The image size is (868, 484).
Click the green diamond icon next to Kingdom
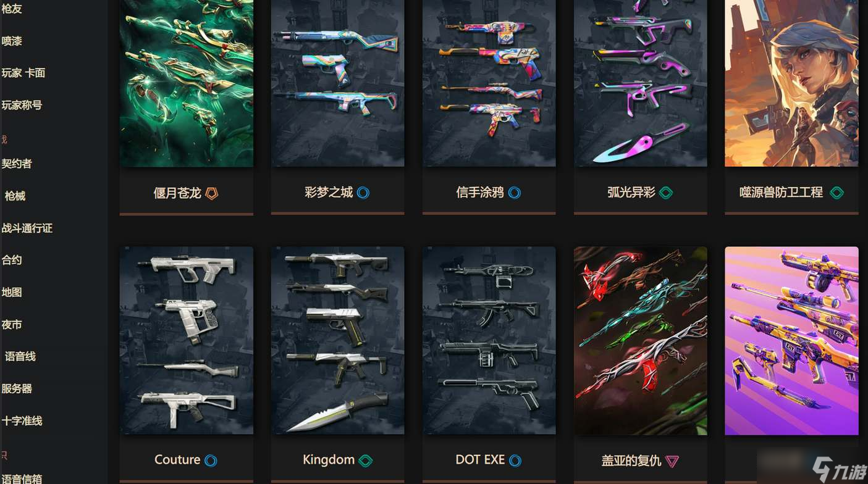coord(366,460)
